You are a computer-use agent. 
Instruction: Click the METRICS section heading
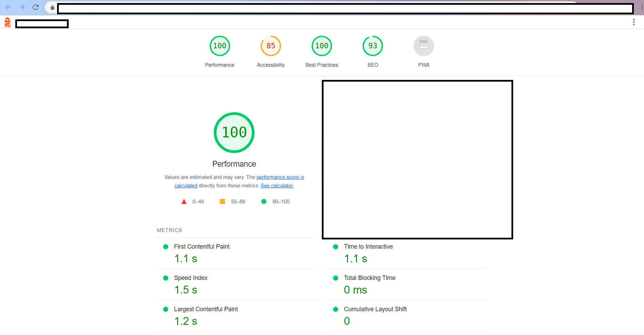(170, 230)
